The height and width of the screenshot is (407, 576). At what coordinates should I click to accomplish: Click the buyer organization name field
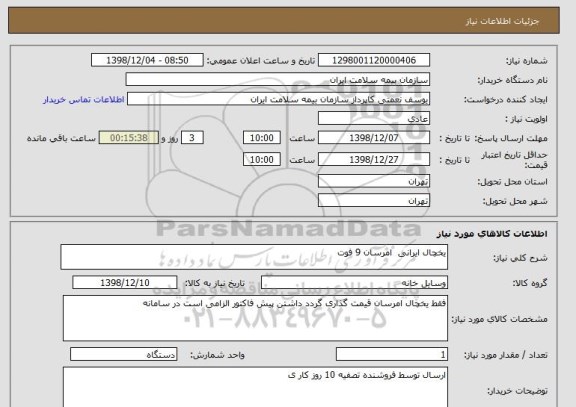[278, 80]
